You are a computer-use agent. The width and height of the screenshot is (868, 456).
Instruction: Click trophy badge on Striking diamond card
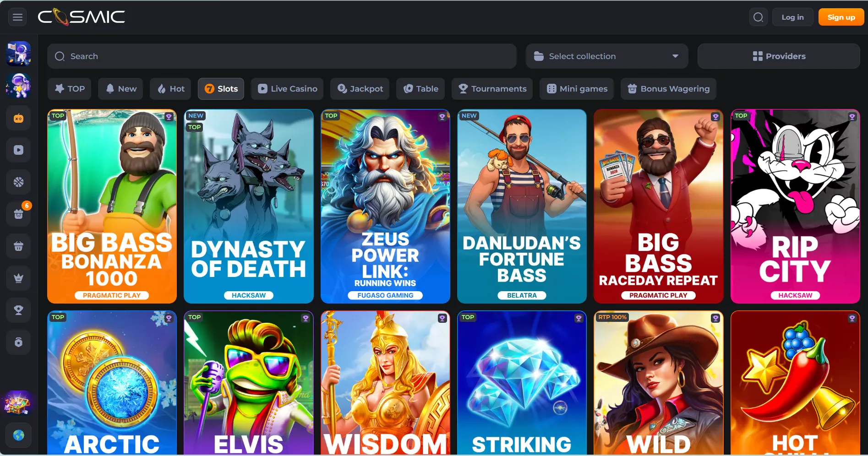(579, 318)
